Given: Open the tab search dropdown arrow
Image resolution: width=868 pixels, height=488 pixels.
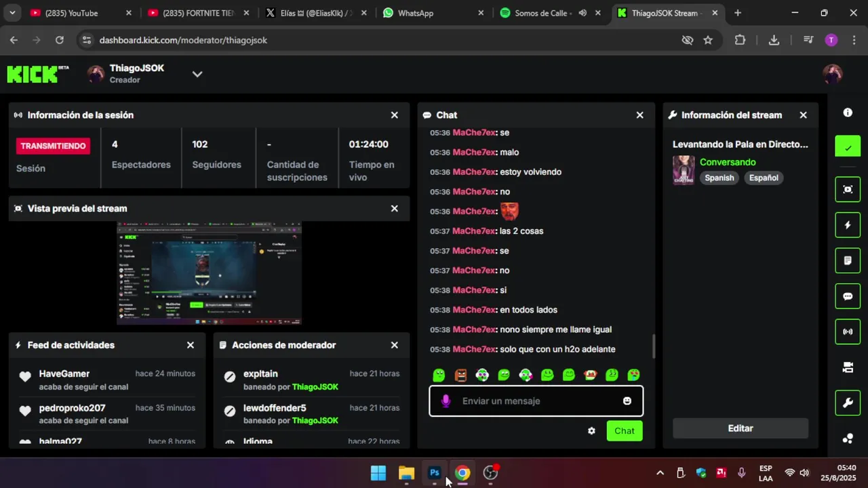Looking at the screenshot, I should tap(12, 13).
